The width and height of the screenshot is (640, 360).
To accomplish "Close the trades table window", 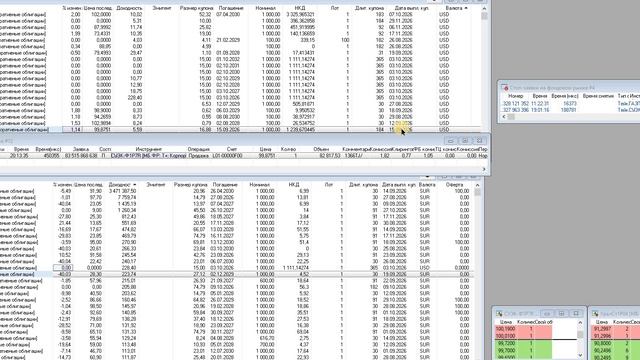I will (480, 140).
